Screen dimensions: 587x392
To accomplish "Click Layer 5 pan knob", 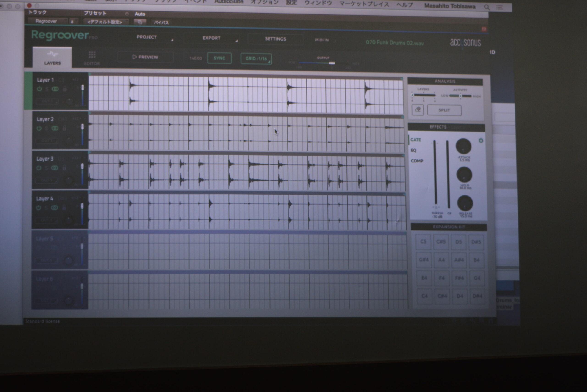I will coord(68,260).
